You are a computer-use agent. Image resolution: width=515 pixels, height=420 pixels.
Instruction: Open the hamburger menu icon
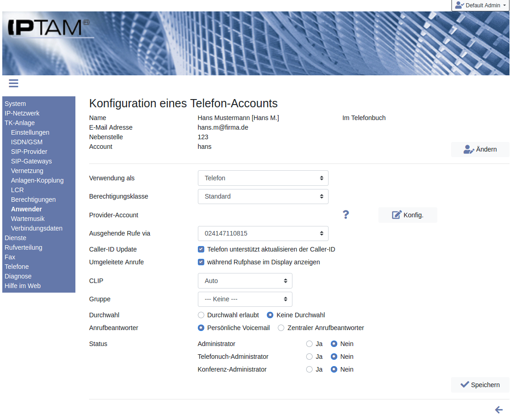pyautogui.click(x=13, y=83)
